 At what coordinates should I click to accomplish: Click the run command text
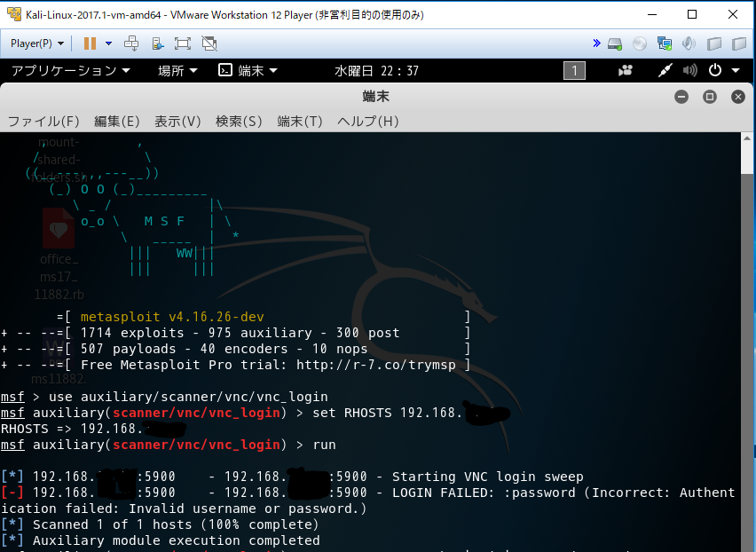(324, 445)
